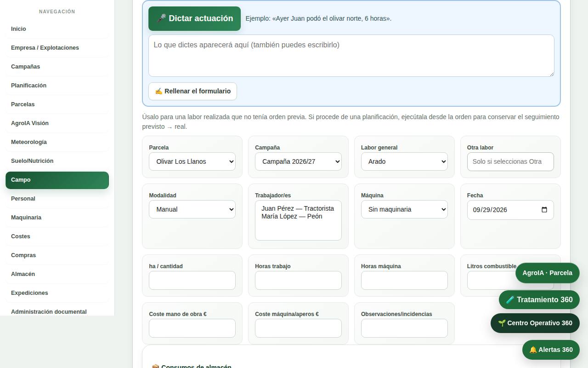Select María López — Peón worker
This screenshot has height=368, width=588.
point(298,216)
